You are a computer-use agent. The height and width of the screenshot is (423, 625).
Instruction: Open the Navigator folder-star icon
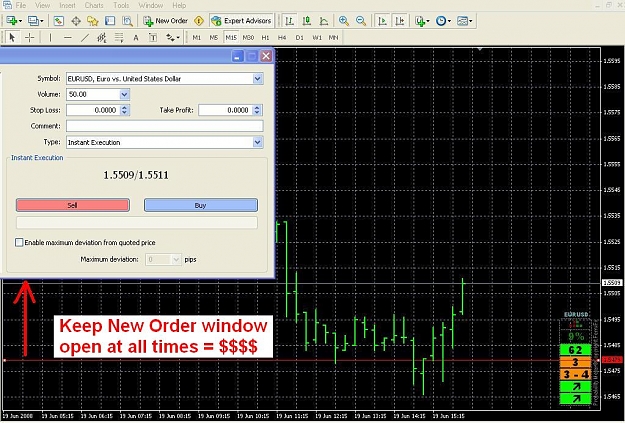92,21
